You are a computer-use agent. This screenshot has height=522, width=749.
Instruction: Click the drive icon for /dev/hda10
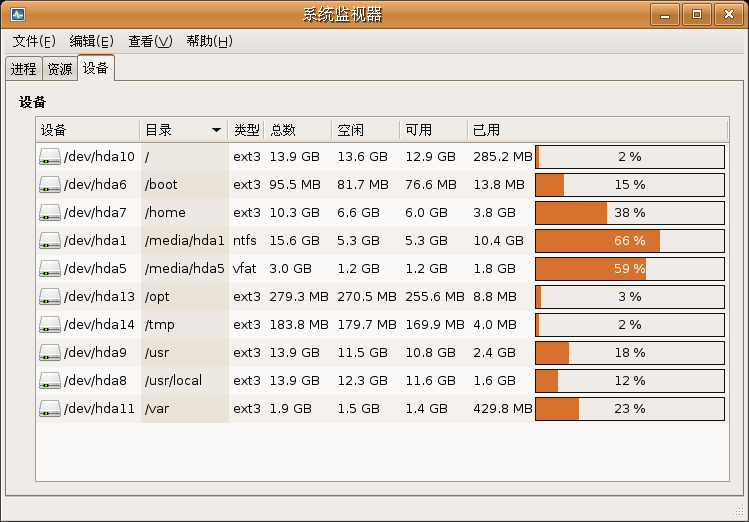50,157
